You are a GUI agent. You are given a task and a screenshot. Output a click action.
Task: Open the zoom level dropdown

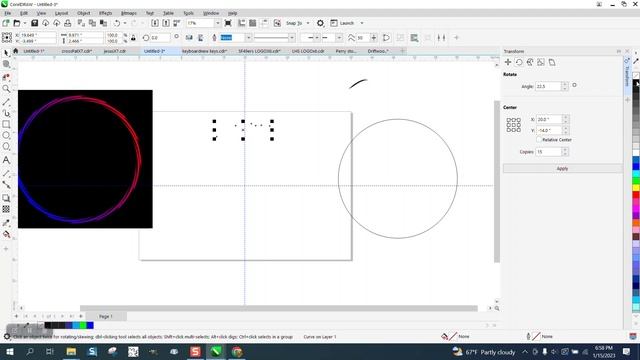pos(217,23)
